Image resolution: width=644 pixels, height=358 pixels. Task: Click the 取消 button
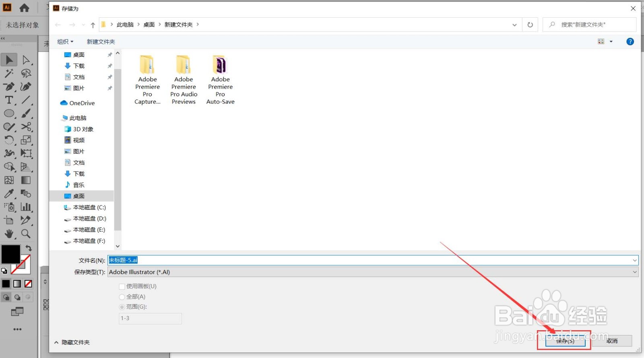click(x=612, y=341)
